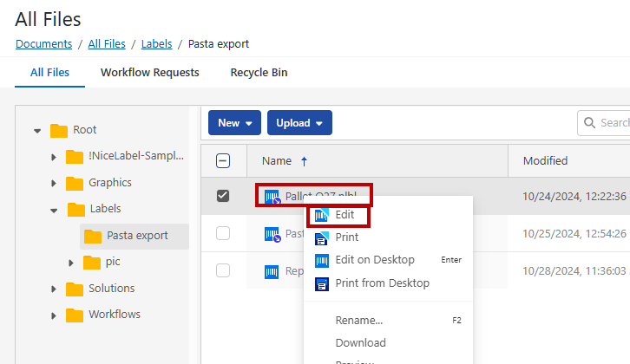This screenshot has height=364, width=630.
Task: Sort by the Modified column header
Action: (545, 161)
